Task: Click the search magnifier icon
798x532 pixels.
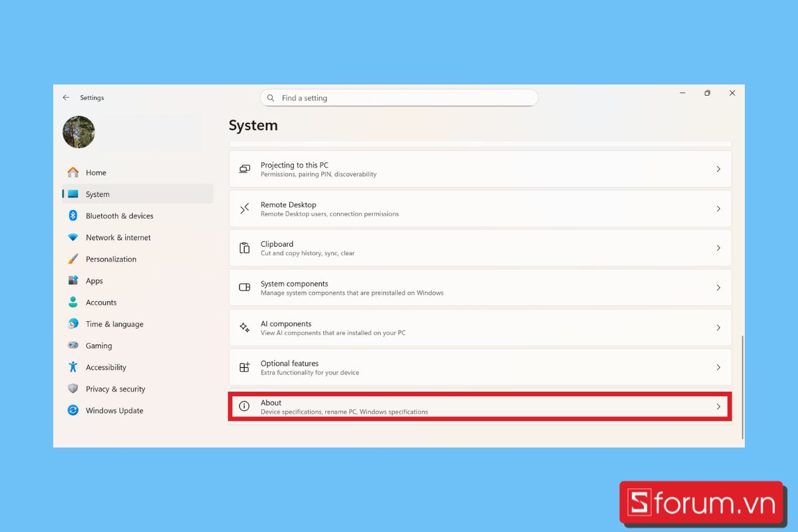Action: coord(271,98)
